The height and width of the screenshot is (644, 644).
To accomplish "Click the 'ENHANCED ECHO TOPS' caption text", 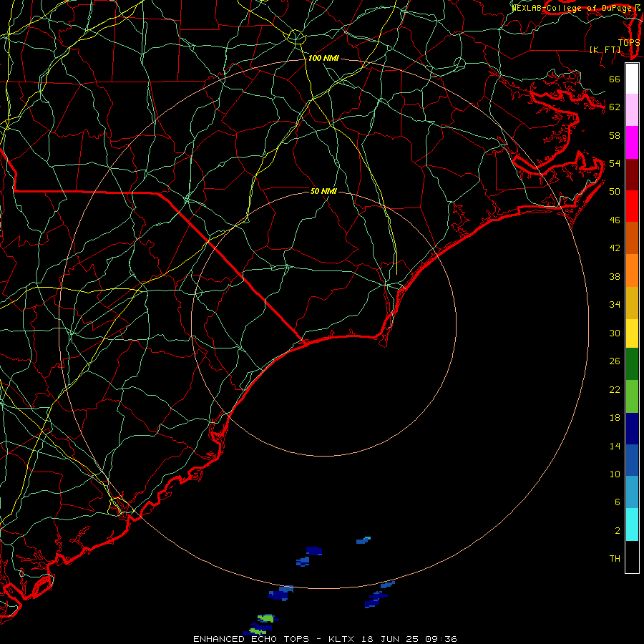I will [x=250, y=639].
